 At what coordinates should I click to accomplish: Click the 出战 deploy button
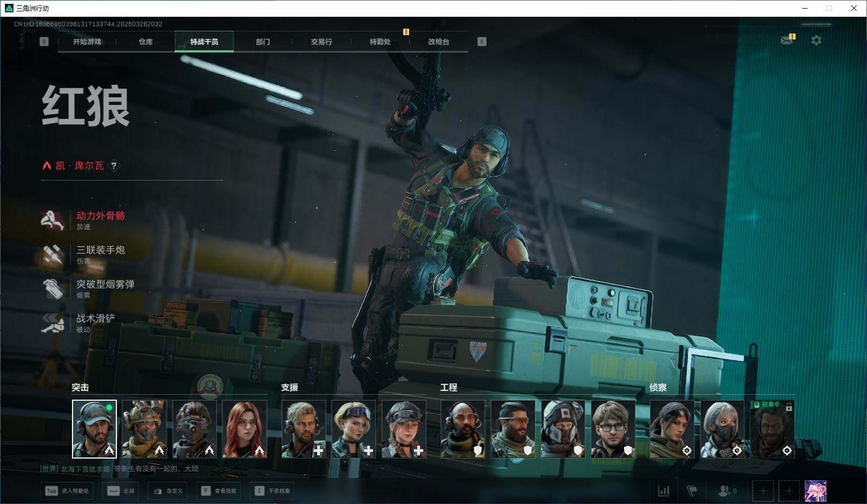121,491
